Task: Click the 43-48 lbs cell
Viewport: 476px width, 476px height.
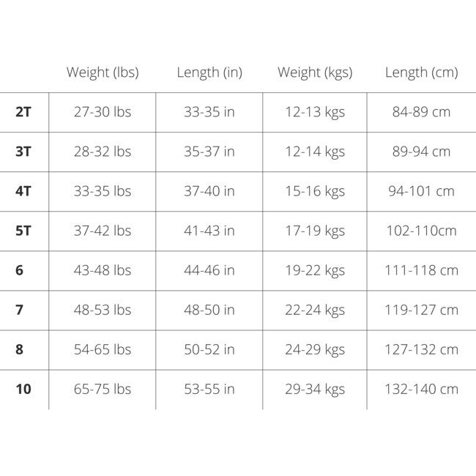Action: [x=103, y=270]
